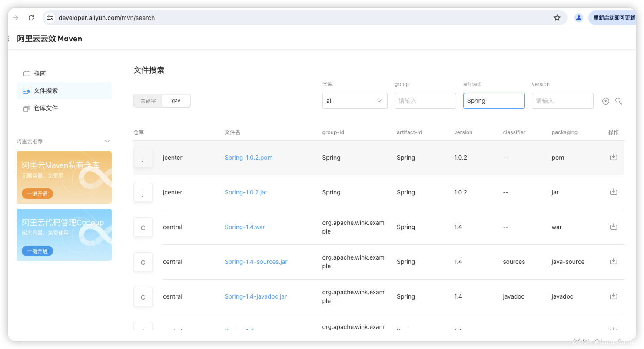Image resolution: width=644 pixels, height=349 pixels.
Task: Switch search mode to gav
Action: click(x=176, y=101)
